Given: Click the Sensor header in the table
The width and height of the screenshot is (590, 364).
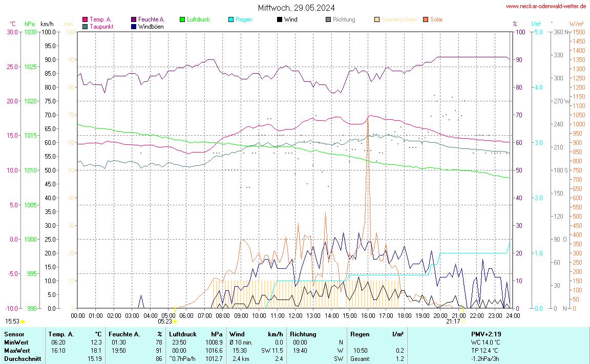Looking at the screenshot, I should click(x=14, y=334).
